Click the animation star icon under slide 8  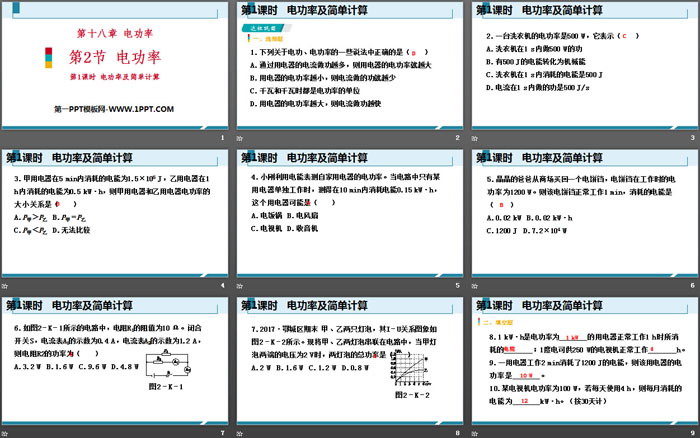click(x=240, y=433)
